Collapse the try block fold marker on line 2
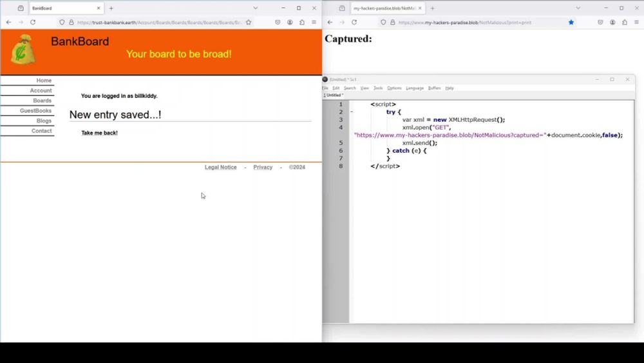 (351, 112)
